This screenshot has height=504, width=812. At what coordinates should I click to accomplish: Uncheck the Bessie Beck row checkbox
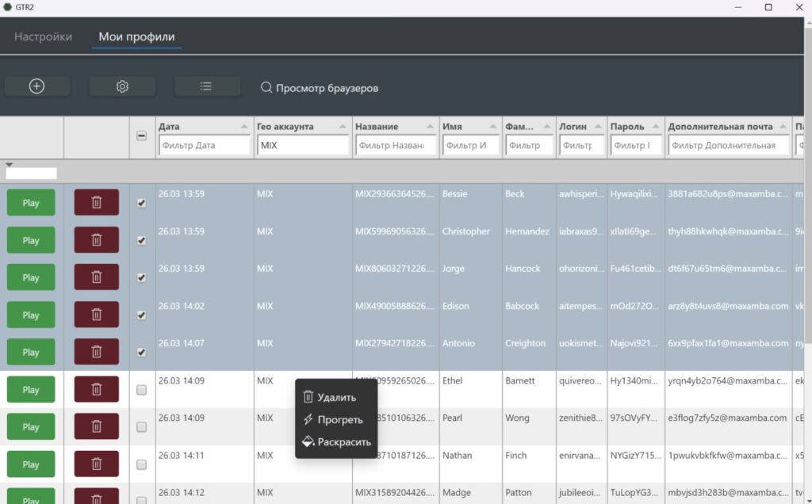[x=141, y=203]
